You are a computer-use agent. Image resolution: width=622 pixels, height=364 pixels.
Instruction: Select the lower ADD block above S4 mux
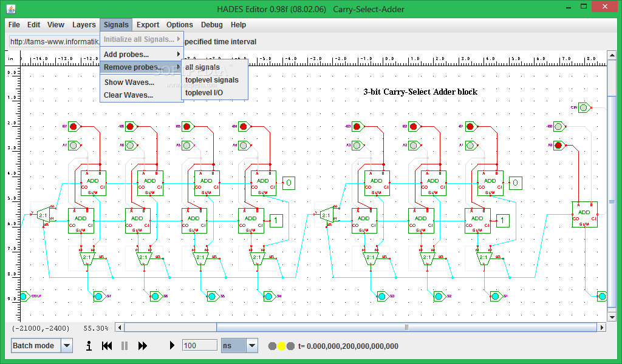tap(251, 221)
